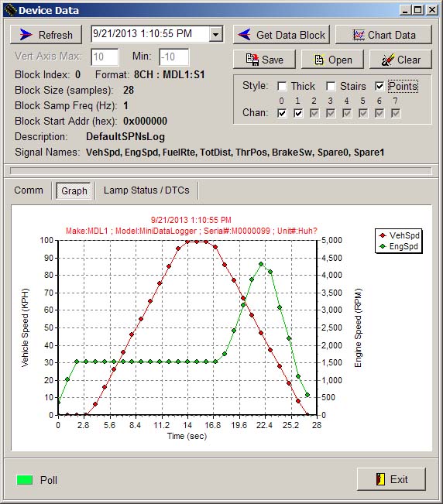
Task: Click the green Poll indicator
Action: click(x=25, y=480)
